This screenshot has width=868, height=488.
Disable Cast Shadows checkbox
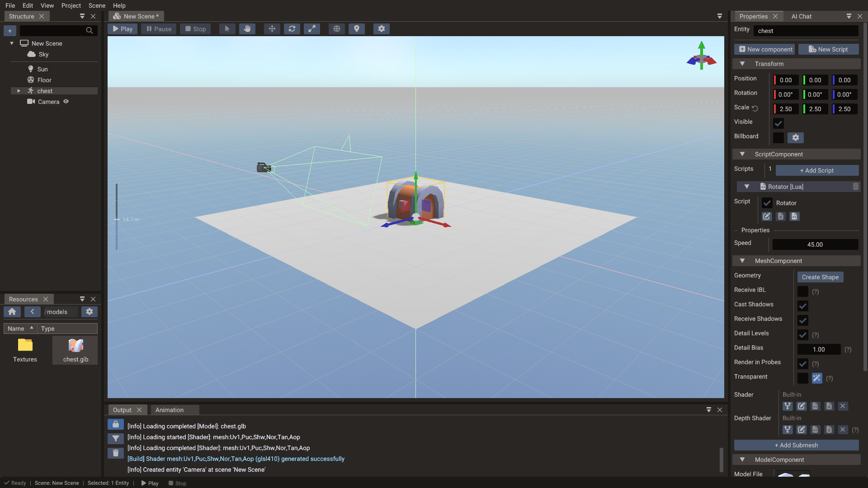click(803, 305)
